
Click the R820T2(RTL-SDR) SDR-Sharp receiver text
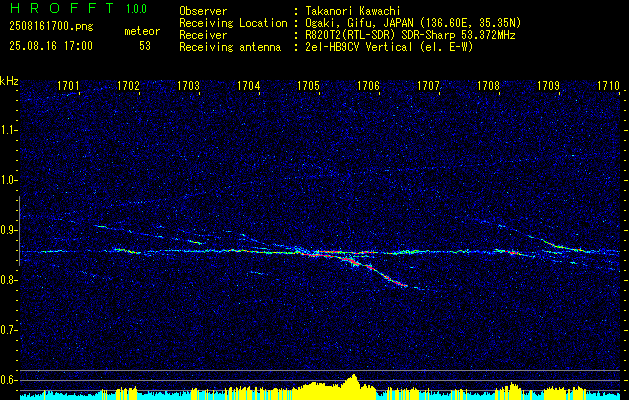410,35
